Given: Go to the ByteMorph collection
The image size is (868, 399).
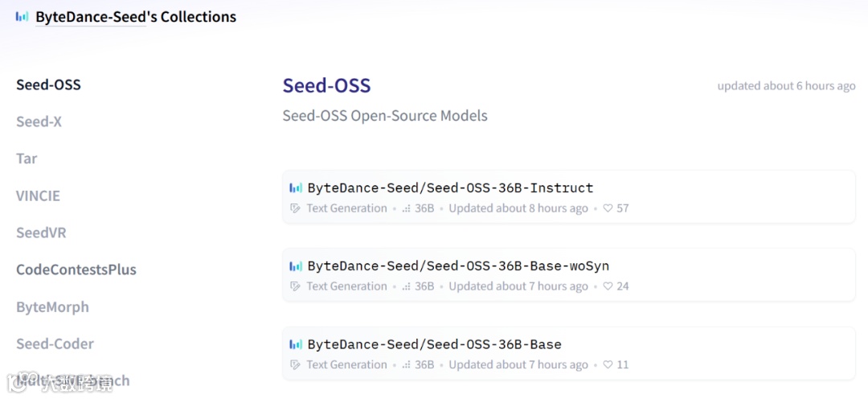Looking at the screenshot, I should (52, 306).
